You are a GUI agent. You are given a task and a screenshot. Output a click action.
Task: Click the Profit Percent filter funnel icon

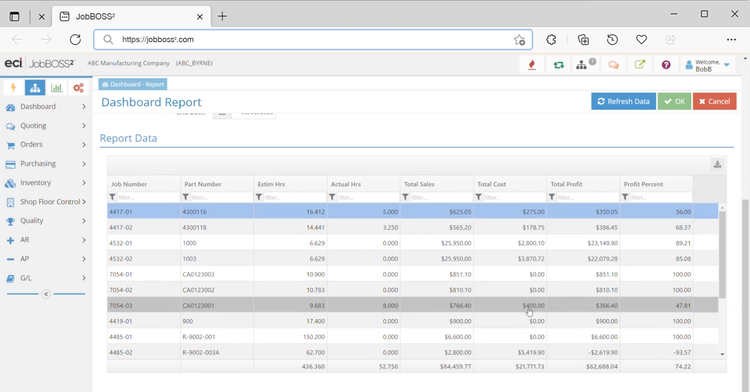[625, 197]
